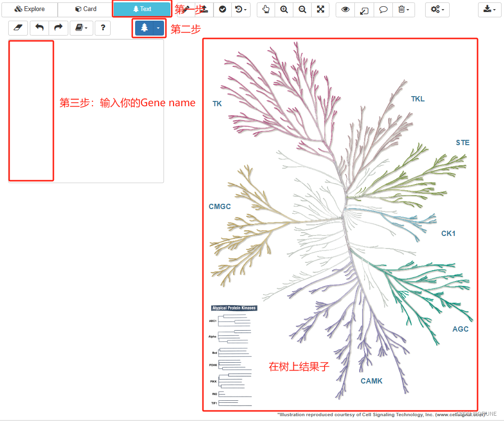
Task: Click the PDHK atypical kinase label
Action: pyautogui.click(x=213, y=365)
